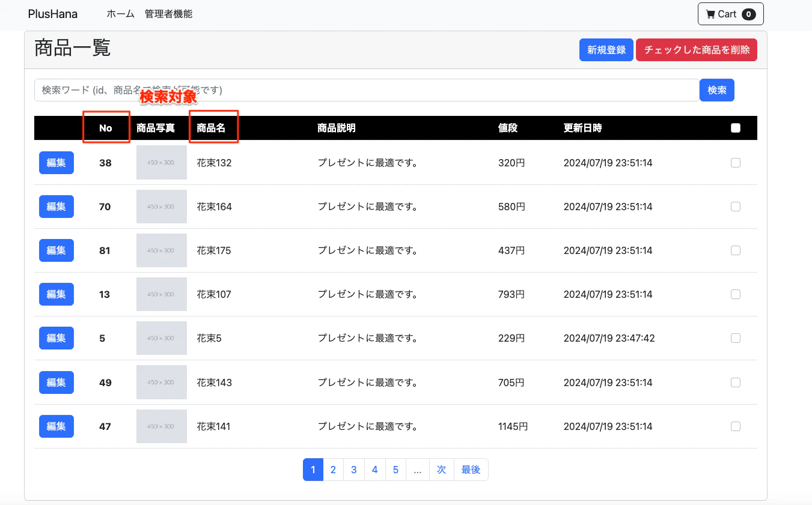The image size is (812, 505).
Task: Click the 更新日時 column header
Action: click(x=583, y=128)
